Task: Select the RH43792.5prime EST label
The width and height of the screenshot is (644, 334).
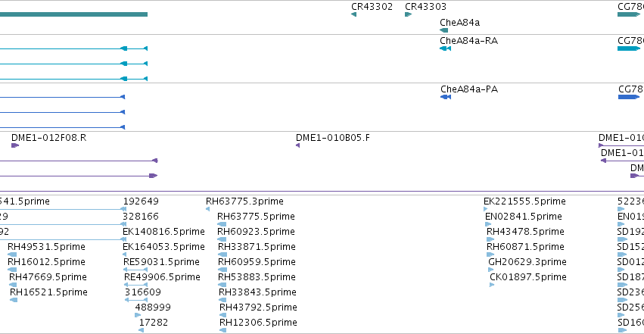Action: point(258,307)
